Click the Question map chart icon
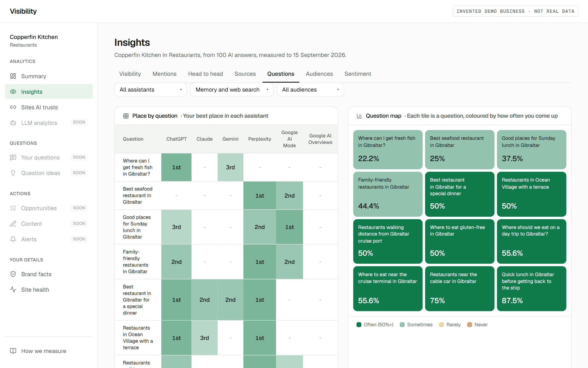The width and height of the screenshot is (588, 368). [359, 116]
